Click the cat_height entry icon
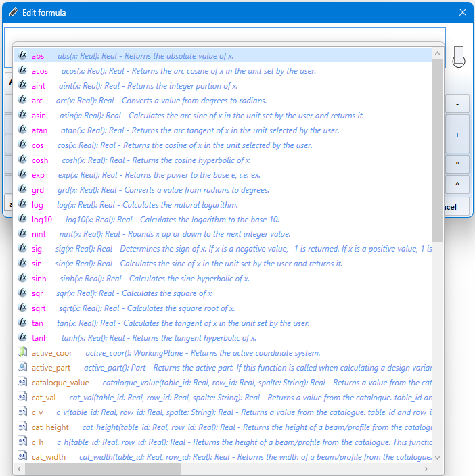The width and height of the screenshot is (475, 476). point(22,427)
